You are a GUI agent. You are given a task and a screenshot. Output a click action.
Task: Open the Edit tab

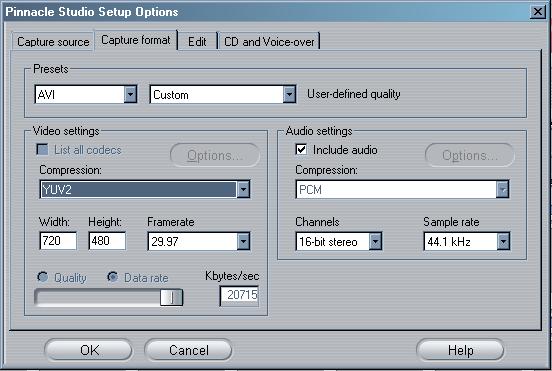point(197,42)
